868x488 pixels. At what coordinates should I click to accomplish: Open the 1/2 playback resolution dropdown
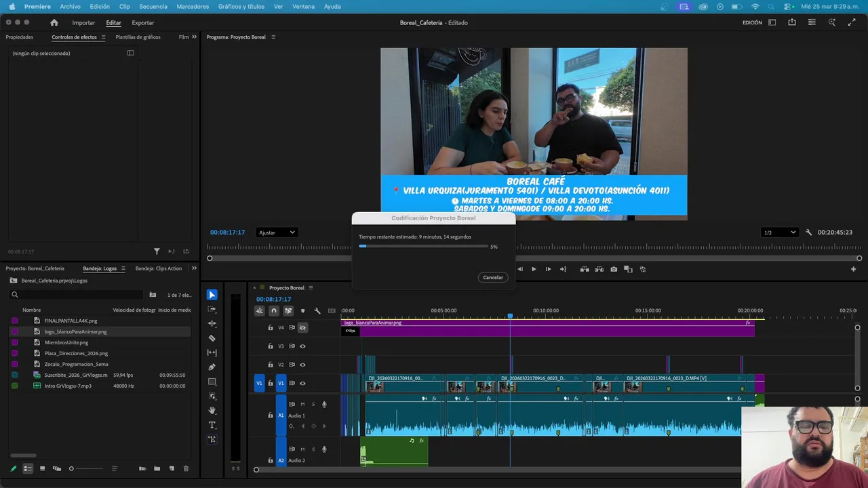pos(780,232)
